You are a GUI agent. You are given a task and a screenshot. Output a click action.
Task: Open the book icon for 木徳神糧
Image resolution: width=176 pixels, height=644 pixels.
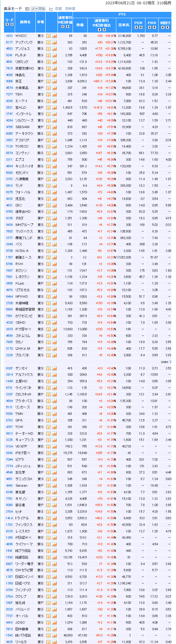pos(48,303)
